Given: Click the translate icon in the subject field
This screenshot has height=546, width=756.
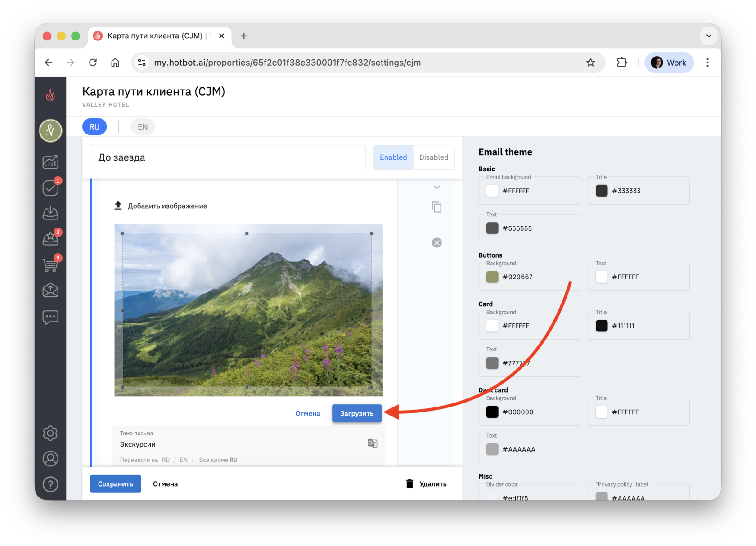Looking at the screenshot, I should point(372,443).
